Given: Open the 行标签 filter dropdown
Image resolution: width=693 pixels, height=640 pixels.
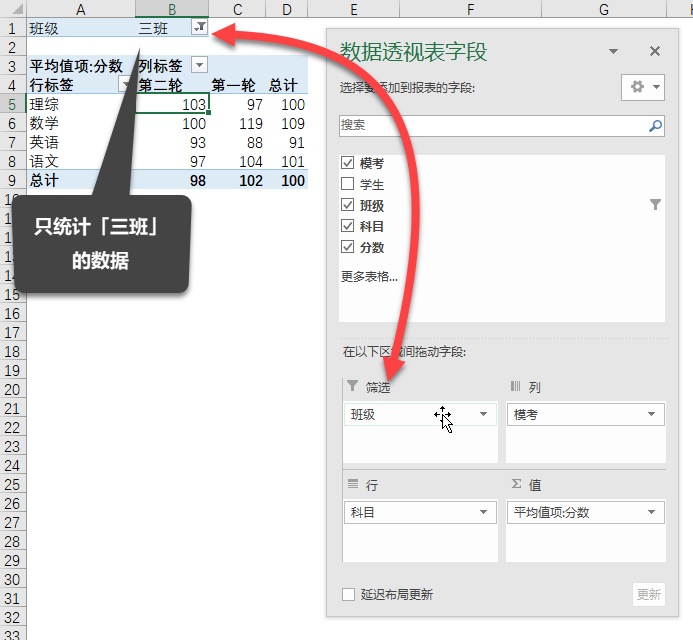Looking at the screenshot, I should pos(125,85).
